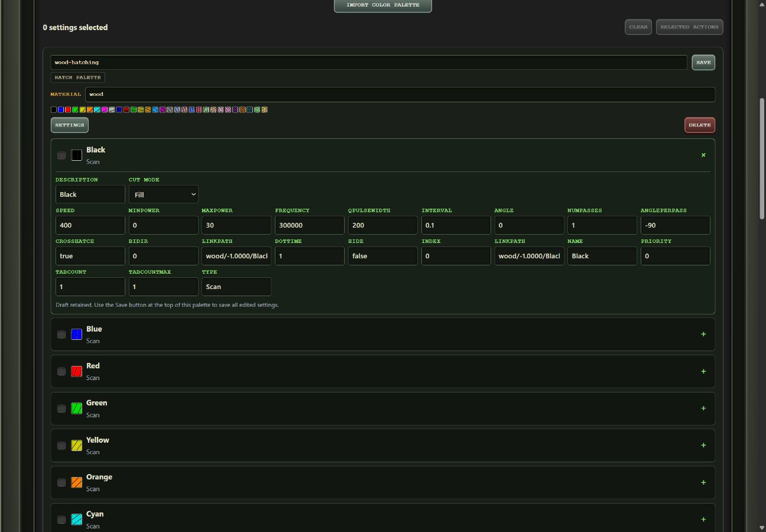
Task: Tick the checkbox for the Orange setting
Action: click(x=61, y=482)
